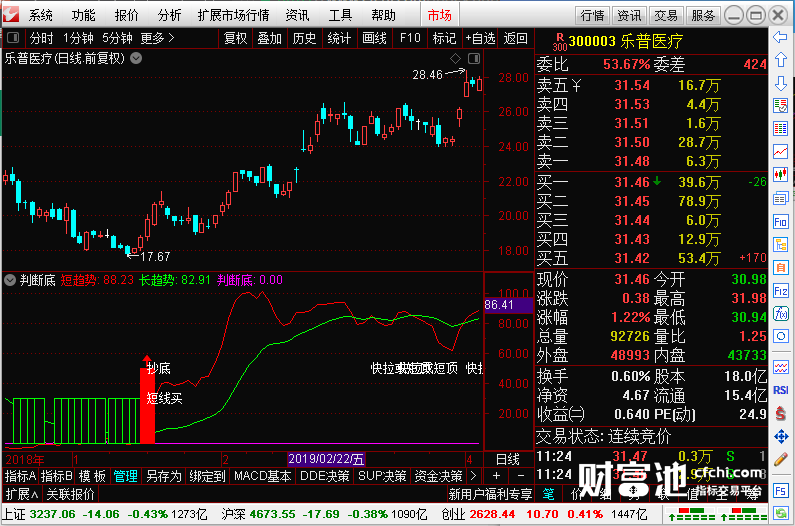795x526 pixels.
Task: Select the MACD基本 tab
Action: tap(262, 476)
